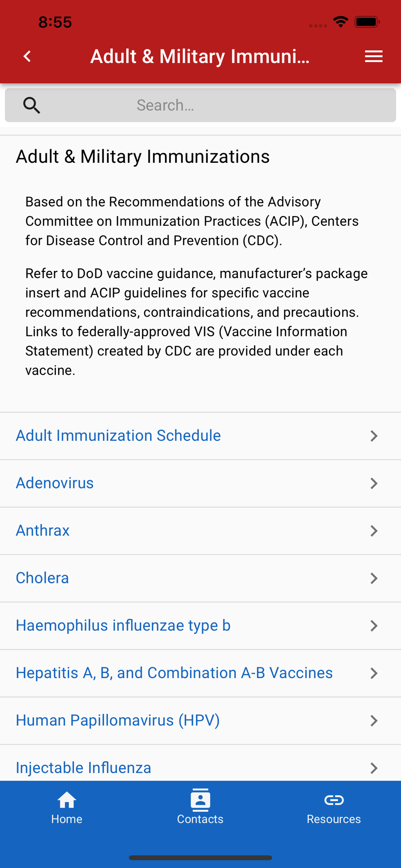The width and height of the screenshot is (401, 868).
Task: Expand the Adult Immunization Schedule chevron
Action: coord(374,436)
